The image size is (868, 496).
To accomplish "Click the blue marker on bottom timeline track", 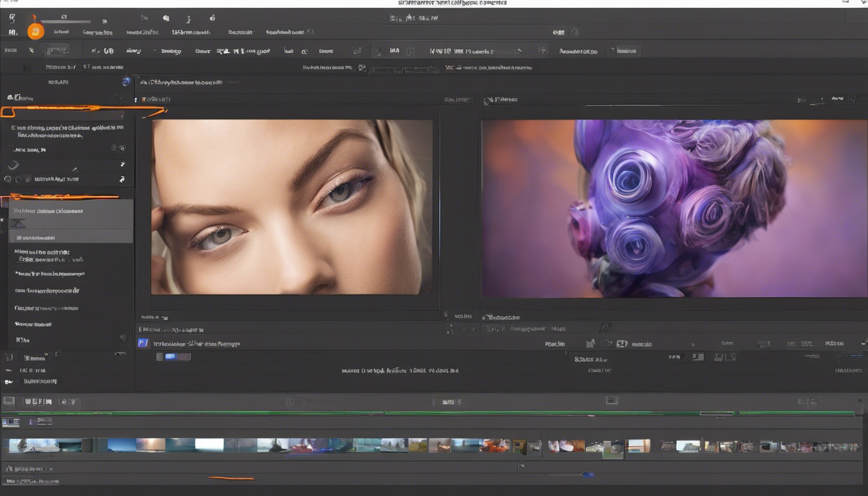I will [x=587, y=475].
